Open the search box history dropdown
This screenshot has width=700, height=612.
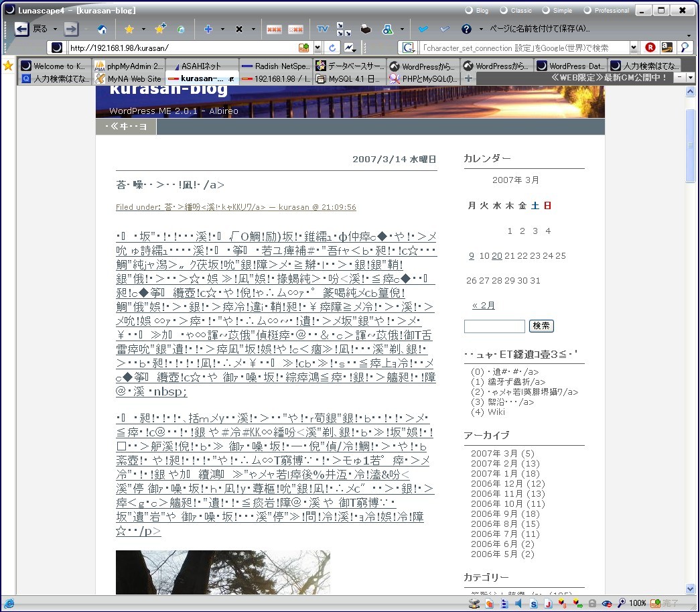(x=634, y=48)
